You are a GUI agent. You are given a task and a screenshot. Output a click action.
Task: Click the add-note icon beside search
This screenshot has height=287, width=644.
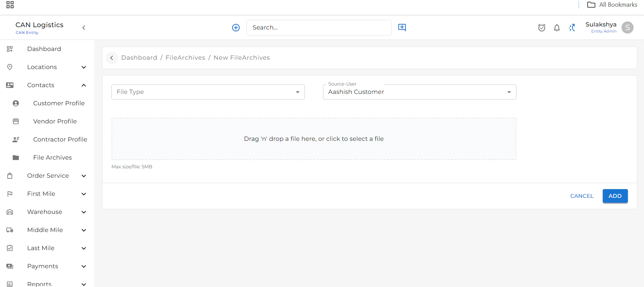point(402,27)
